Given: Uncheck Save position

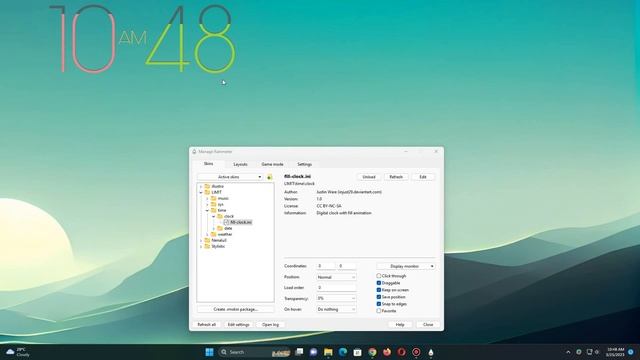Looking at the screenshot, I should [379, 297].
